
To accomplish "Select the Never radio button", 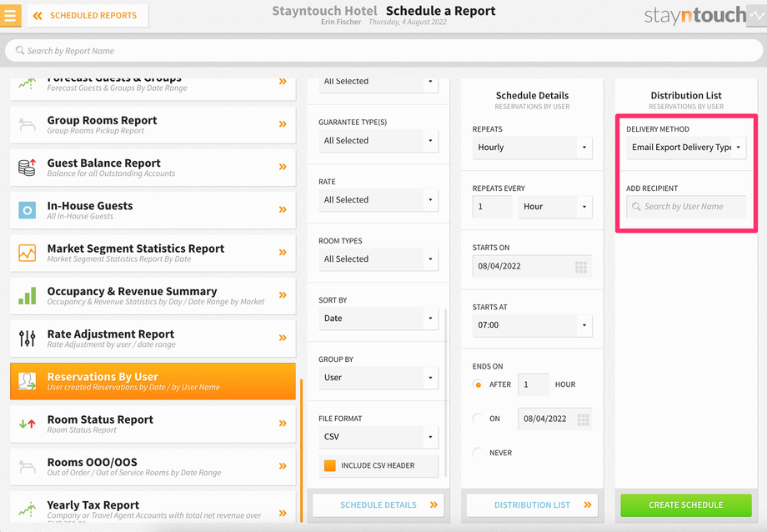I will (478, 453).
